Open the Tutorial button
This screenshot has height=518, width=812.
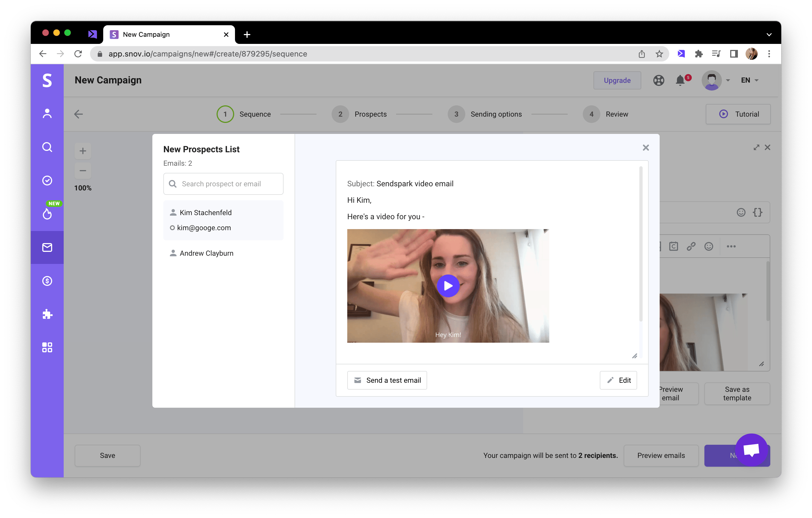point(738,114)
